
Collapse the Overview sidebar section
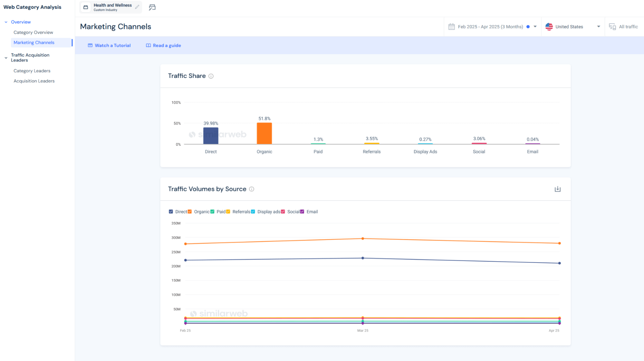coord(6,22)
